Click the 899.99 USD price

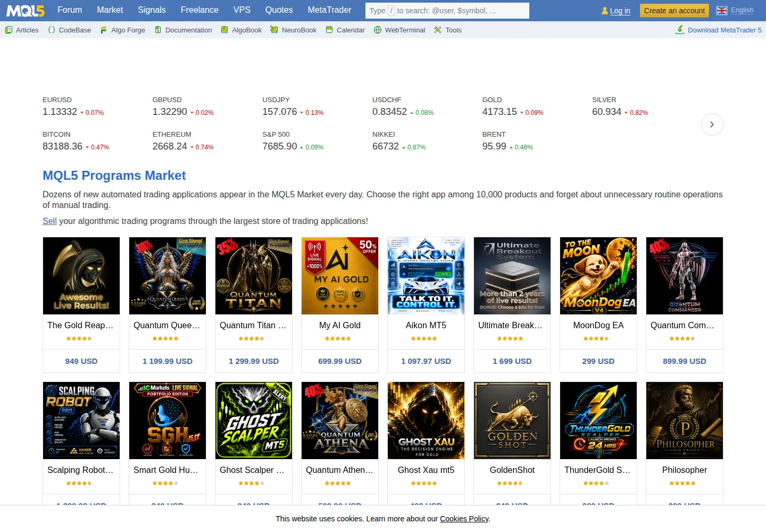pyautogui.click(x=685, y=361)
